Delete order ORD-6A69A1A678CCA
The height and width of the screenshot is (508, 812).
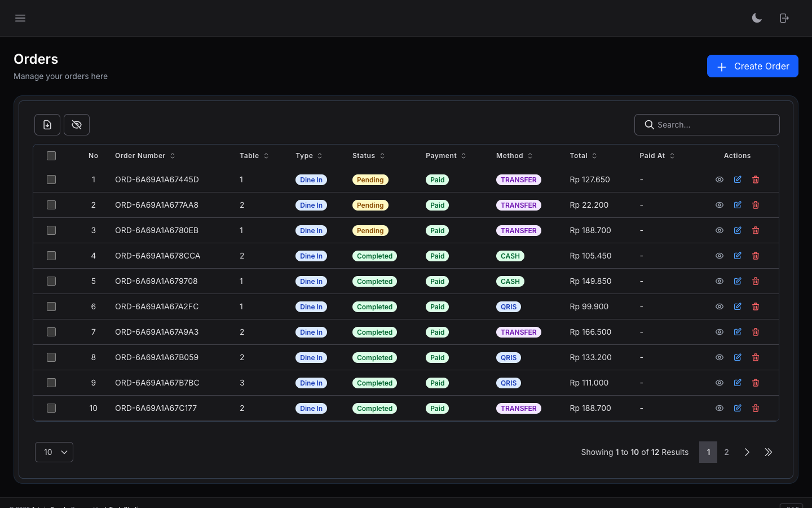[x=756, y=256]
